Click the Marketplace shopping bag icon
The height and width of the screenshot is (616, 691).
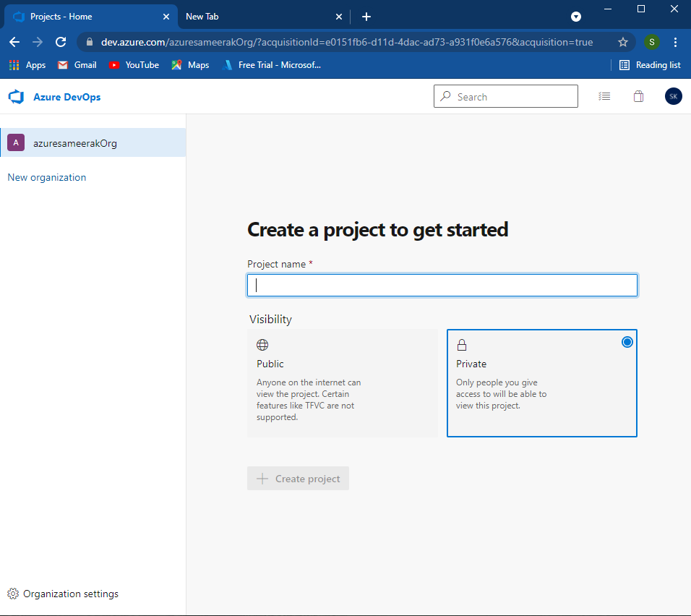click(638, 95)
